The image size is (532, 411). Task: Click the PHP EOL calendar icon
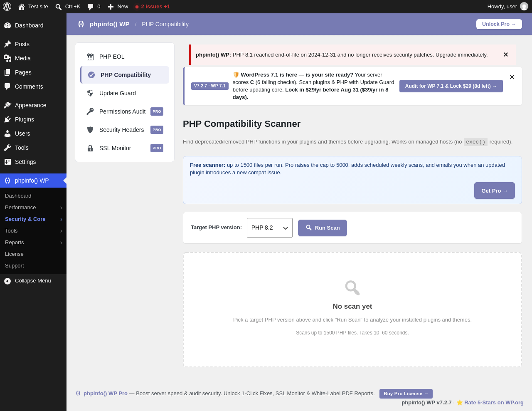coord(90,57)
